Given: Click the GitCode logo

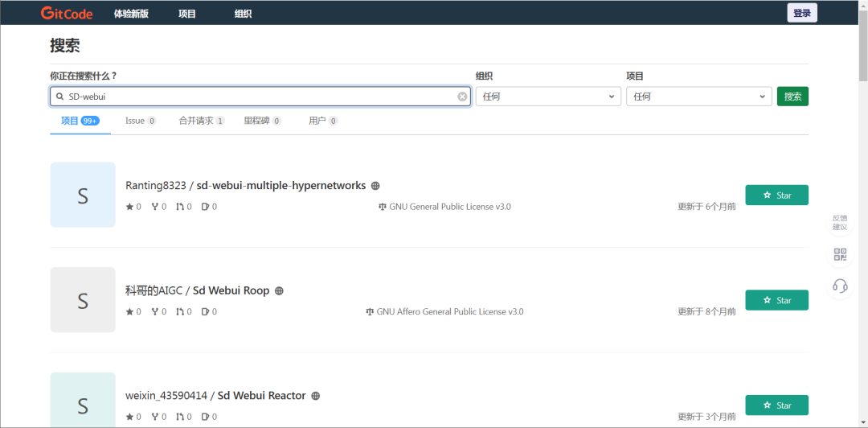Looking at the screenshot, I should pos(67,14).
